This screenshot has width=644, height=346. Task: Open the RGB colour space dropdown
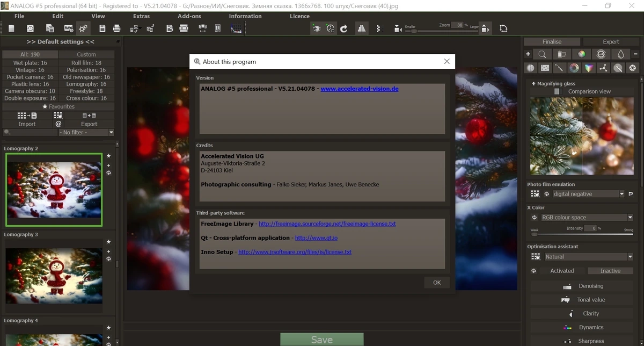pos(587,218)
